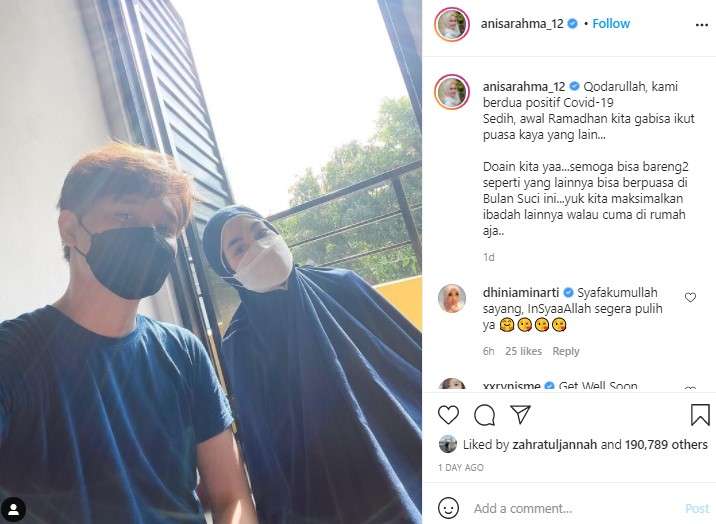Image resolution: width=716 pixels, height=524 pixels.
Task: Open the emoji picker smiley icon
Action: (x=448, y=508)
